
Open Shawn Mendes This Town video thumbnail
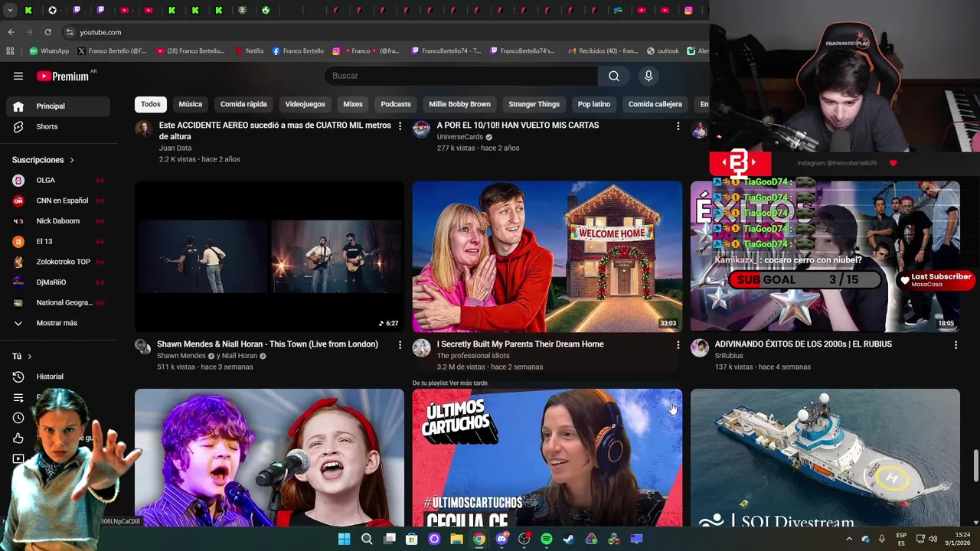[x=269, y=256]
